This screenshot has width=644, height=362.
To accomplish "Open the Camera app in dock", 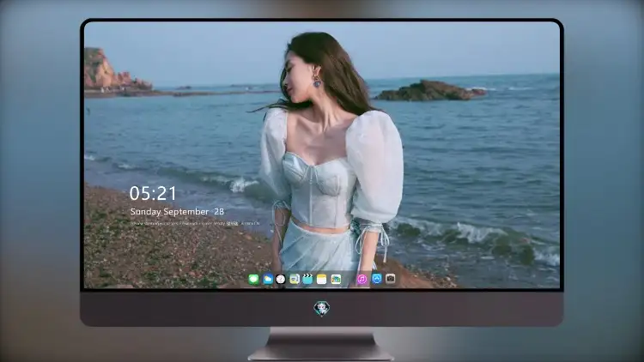I will tap(391, 279).
